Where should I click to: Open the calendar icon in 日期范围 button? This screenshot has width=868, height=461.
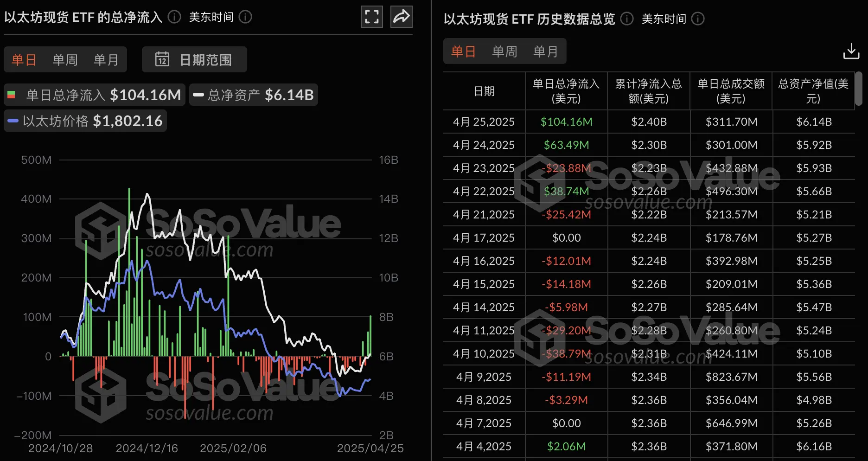tap(163, 59)
